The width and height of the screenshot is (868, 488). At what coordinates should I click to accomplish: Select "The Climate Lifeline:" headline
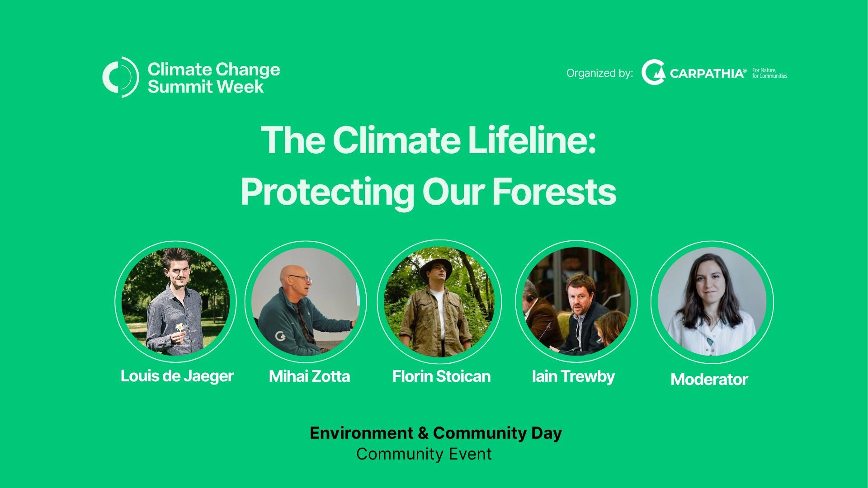pos(429,140)
